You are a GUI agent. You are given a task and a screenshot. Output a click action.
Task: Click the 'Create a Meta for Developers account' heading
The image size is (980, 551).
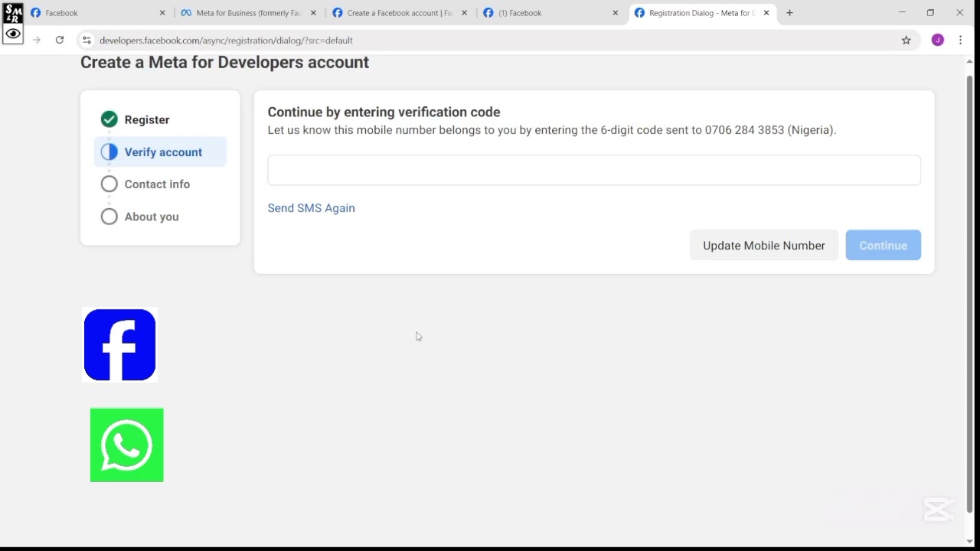pos(224,63)
